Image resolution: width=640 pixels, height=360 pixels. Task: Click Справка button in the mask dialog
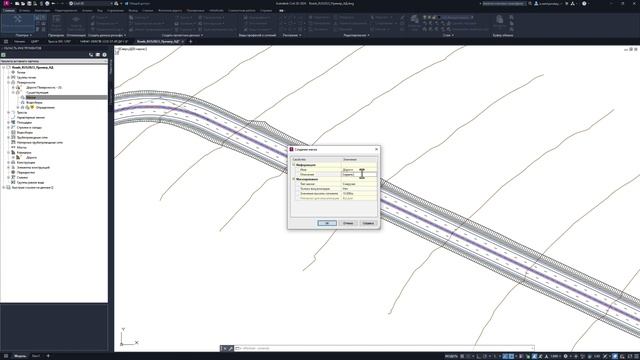[x=368, y=223]
